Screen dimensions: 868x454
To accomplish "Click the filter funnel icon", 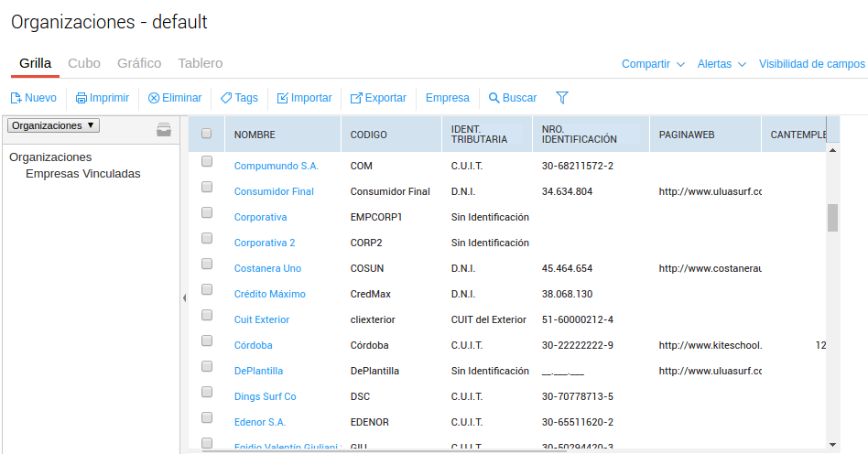I will tap(562, 97).
